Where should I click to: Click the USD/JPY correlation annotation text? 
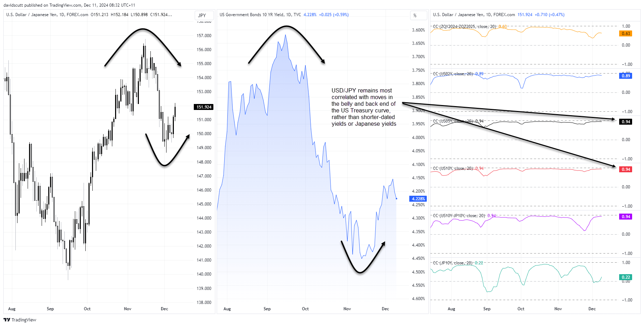coord(364,107)
